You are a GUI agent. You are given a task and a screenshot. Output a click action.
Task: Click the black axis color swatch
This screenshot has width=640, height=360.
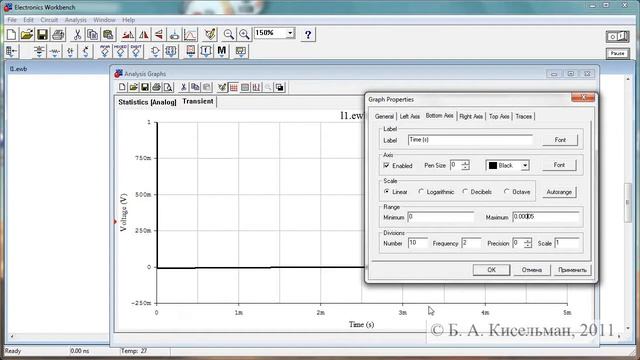(493, 165)
